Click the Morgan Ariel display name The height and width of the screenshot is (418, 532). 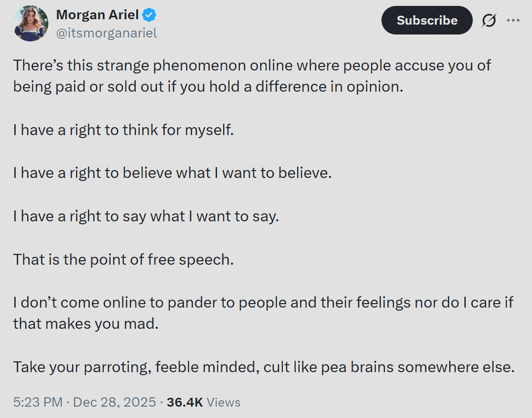97,14
